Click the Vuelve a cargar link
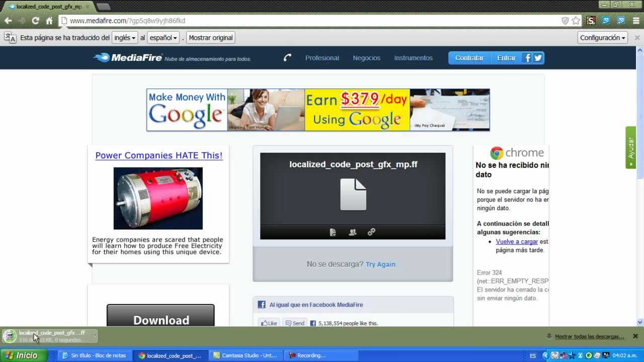 click(517, 242)
